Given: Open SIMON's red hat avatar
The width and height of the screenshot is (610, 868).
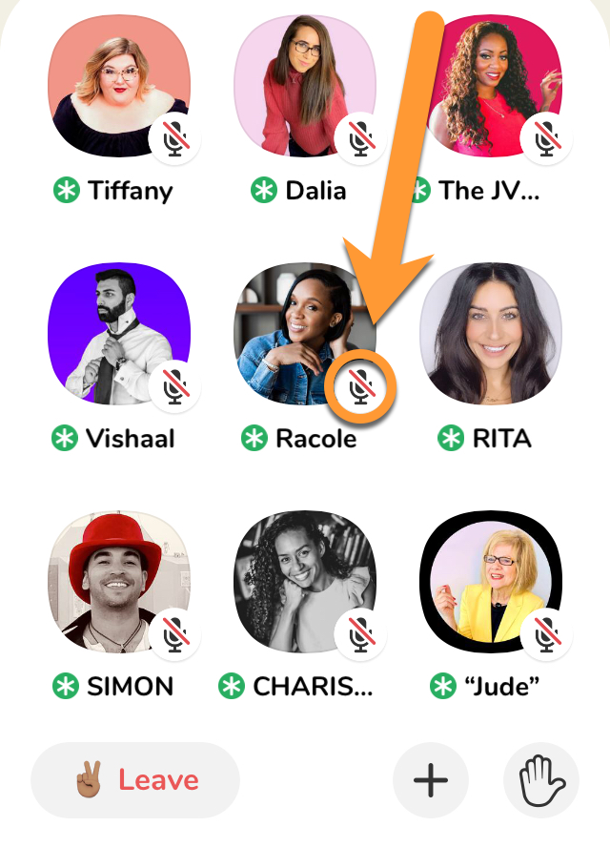Looking at the screenshot, I should [119, 581].
